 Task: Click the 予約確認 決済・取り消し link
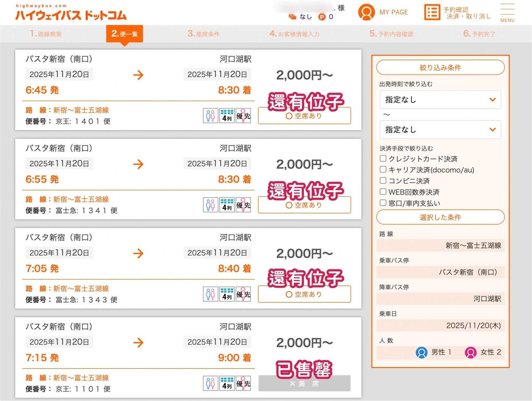tap(466, 12)
